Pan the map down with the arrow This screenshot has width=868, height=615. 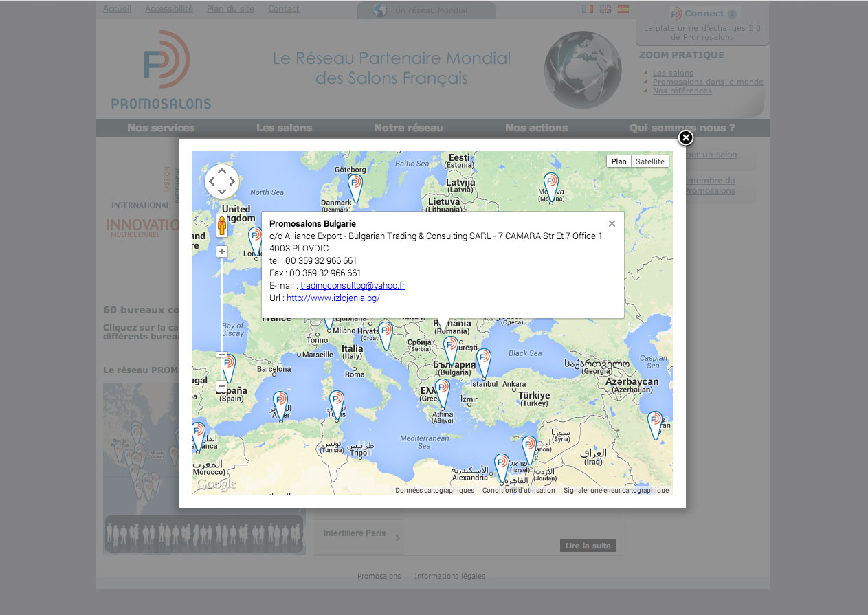pos(222,192)
